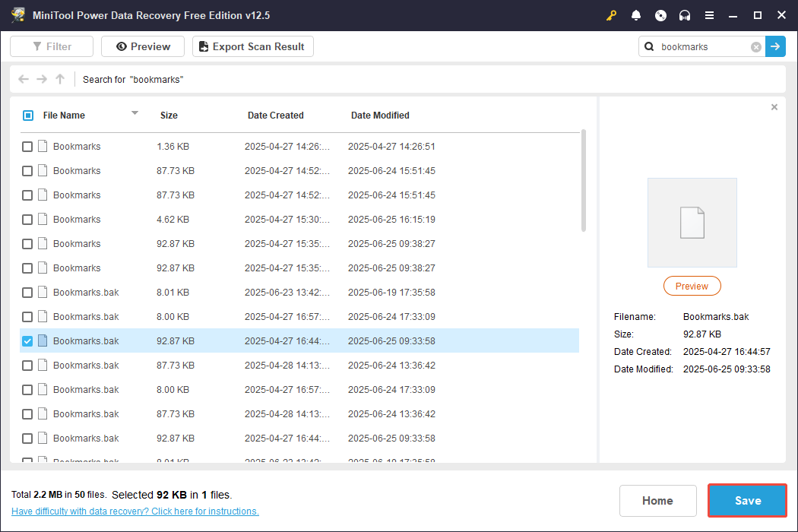Click the key icon to register
This screenshot has height=532, width=798.
click(x=612, y=15)
